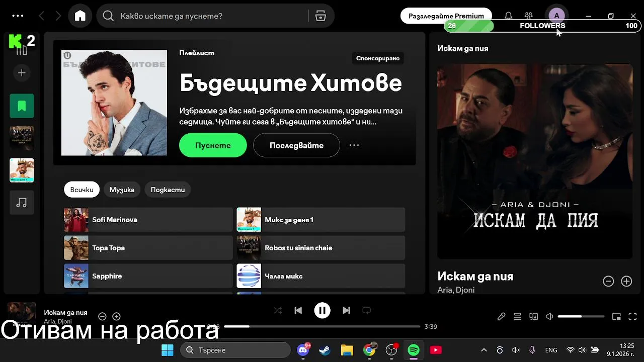This screenshot has width=644, height=362.
Task: Click minus icon in now-playing bar
Action: tap(102, 316)
